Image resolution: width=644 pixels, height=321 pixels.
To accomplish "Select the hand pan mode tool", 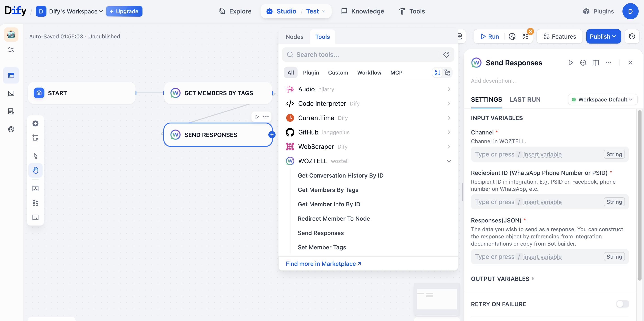I will (35, 170).
